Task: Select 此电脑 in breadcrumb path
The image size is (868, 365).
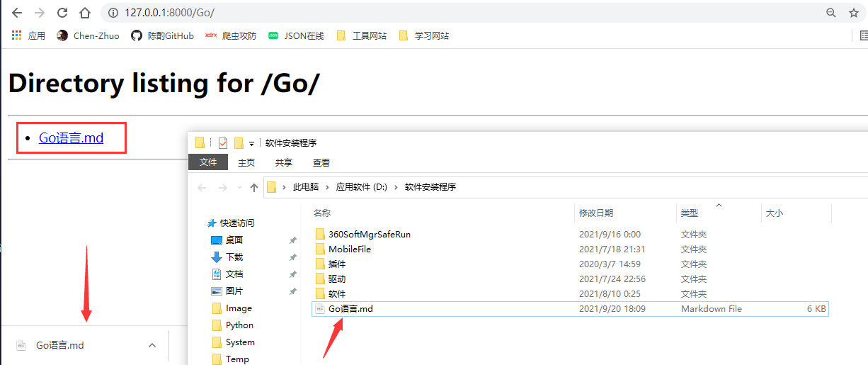Action: tap(306, 187)
